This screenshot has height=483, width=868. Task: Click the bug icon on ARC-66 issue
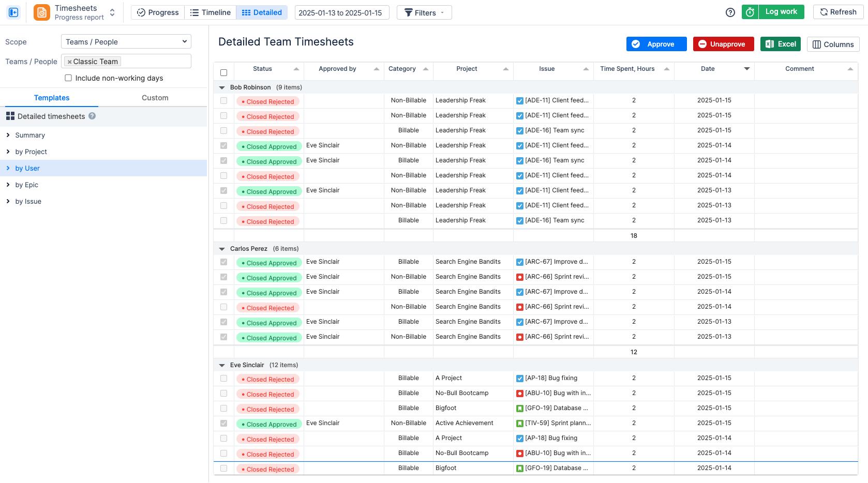pyautogui.click(x=519, y=277)
